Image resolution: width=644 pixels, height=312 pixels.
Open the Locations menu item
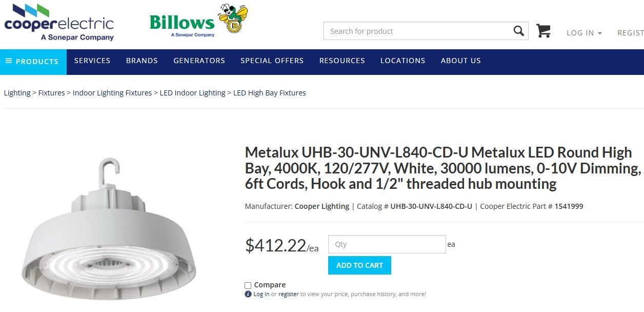pos(402,61)
